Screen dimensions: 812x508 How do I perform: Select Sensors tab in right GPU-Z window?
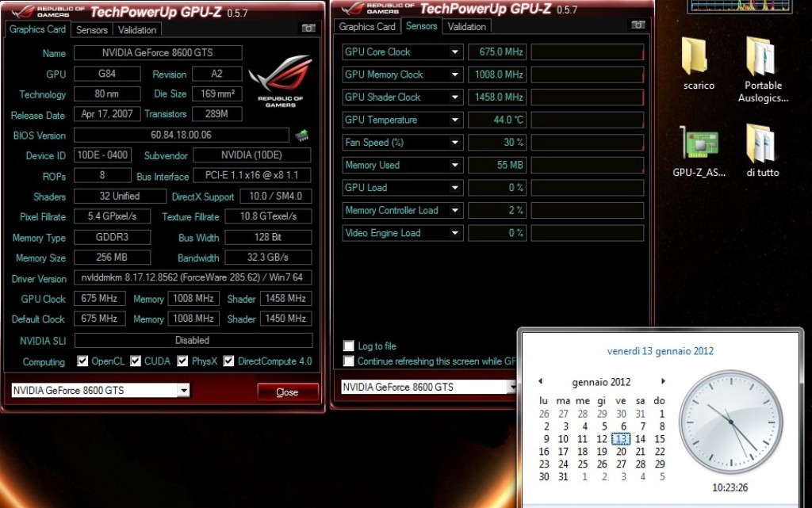421,26
